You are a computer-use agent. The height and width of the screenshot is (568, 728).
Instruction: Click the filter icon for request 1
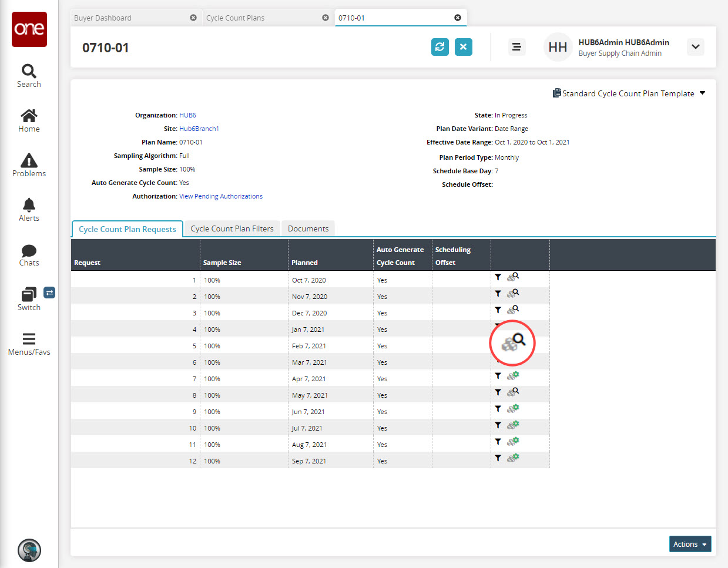pos(498,277)
